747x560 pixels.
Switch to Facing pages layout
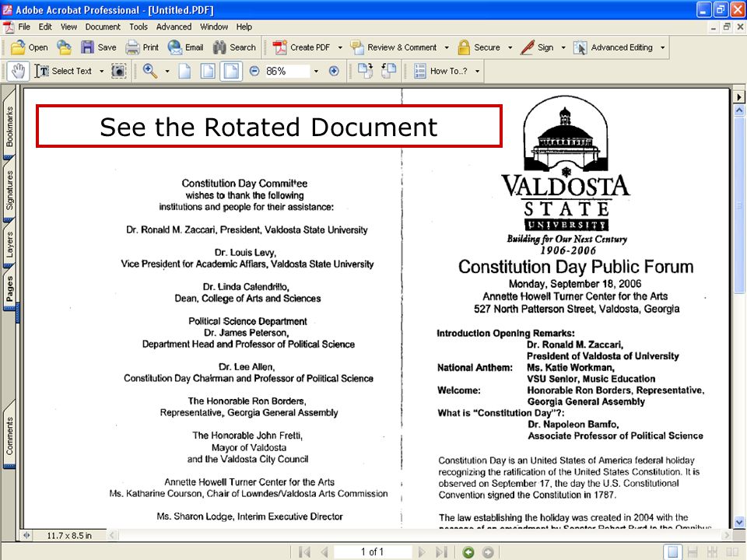coord(732,552)
